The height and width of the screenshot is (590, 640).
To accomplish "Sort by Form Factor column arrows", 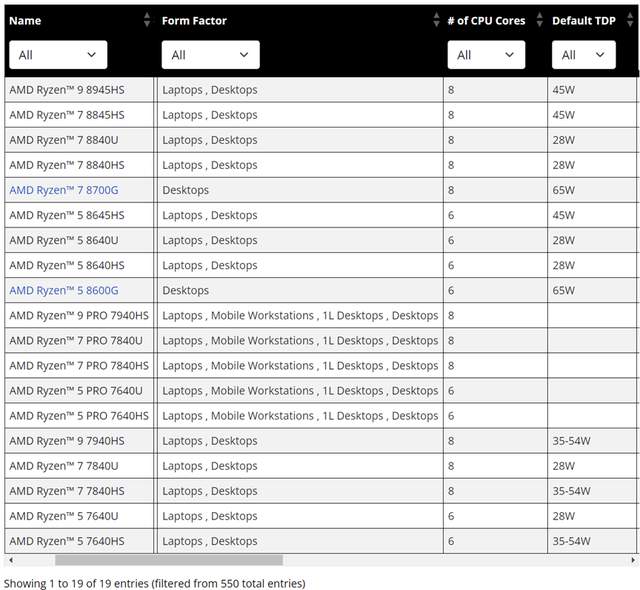I will coord(436,20).
